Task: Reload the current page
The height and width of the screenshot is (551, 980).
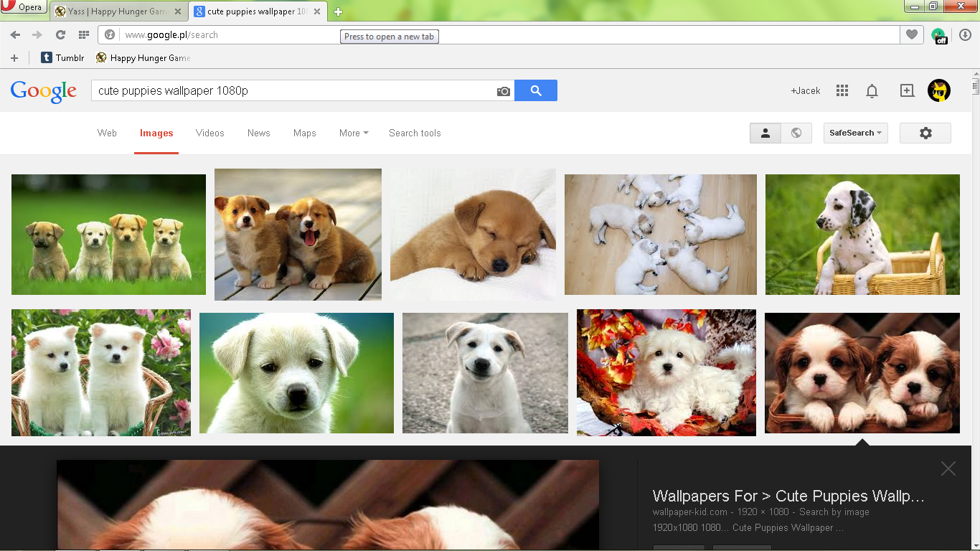Action: click(x=60, y=34)
